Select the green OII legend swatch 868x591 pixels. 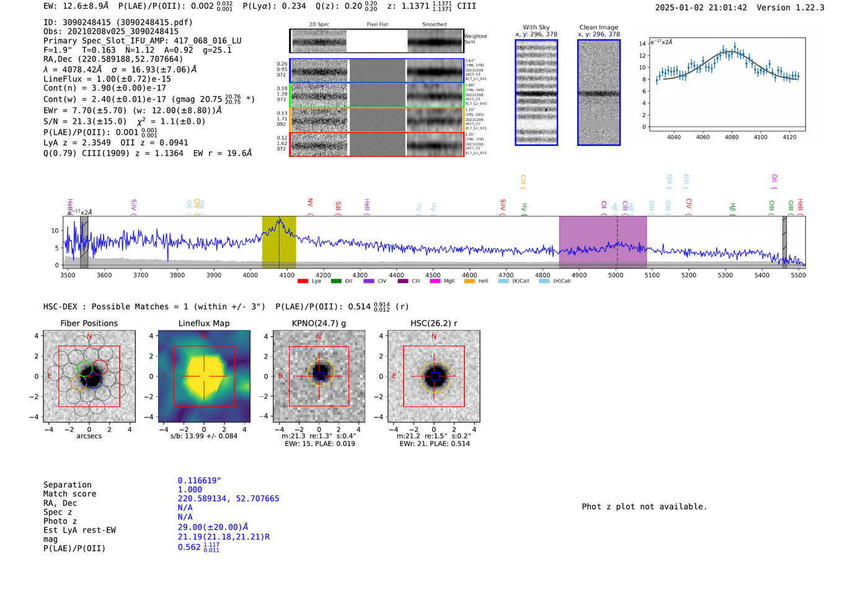(x=336, y=281)
